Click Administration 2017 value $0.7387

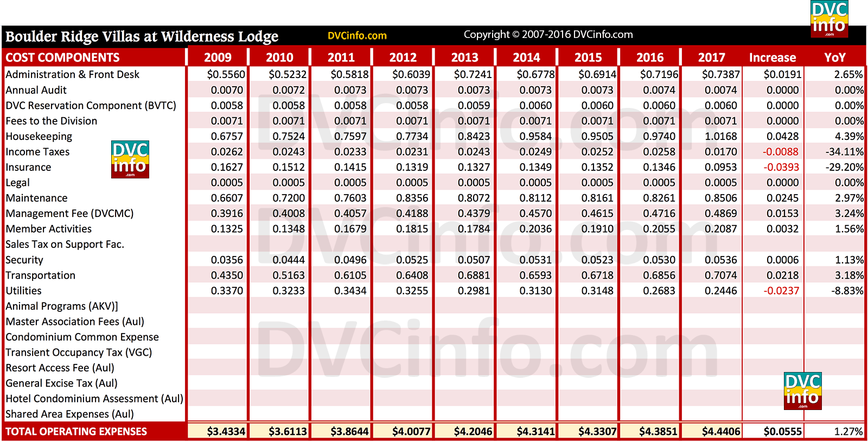(720, 74)
